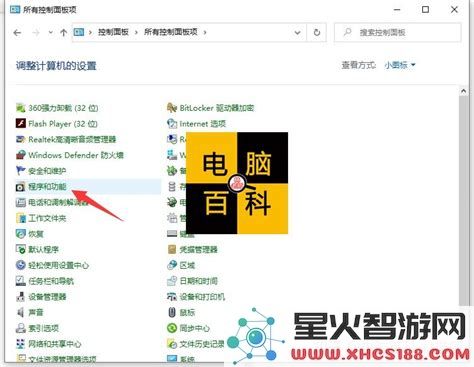This screenshot has width=474, height=367.
Task: Click the 文件历史记录 icon
Action: point(172,344)
